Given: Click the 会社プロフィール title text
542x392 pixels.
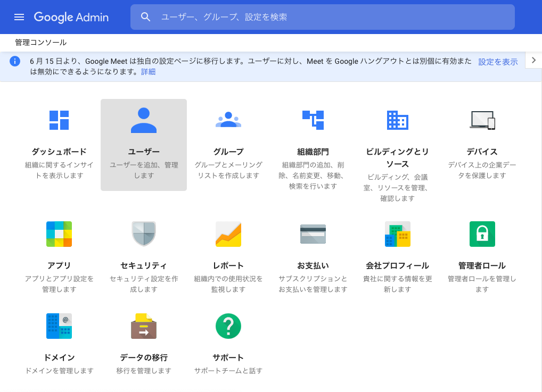Looking at the screenshot, I should coord(398,265).
